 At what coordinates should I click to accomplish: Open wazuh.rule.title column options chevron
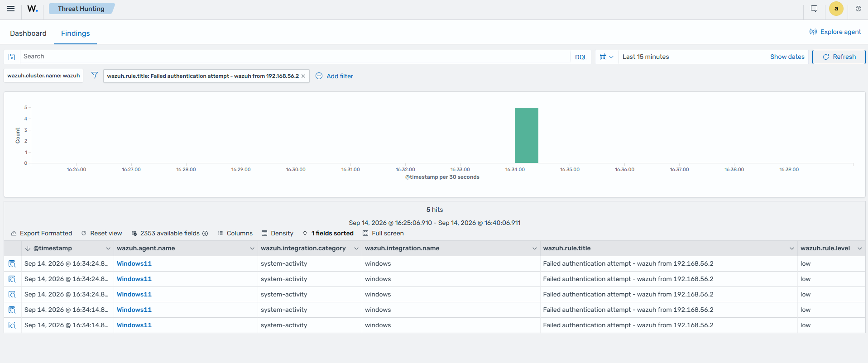tap(792, 248)
